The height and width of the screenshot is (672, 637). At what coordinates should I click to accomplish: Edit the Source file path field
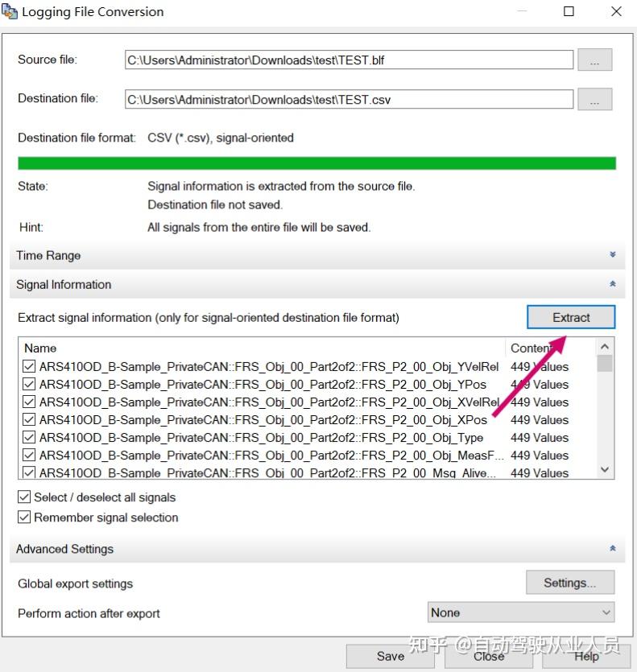tap(349, 60)
